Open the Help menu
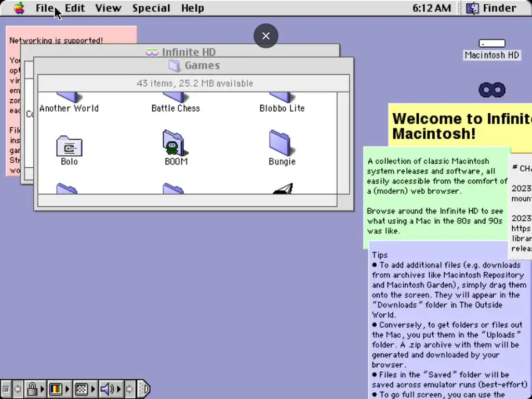Screen dimensions: 532x399 tap(192, 8)
